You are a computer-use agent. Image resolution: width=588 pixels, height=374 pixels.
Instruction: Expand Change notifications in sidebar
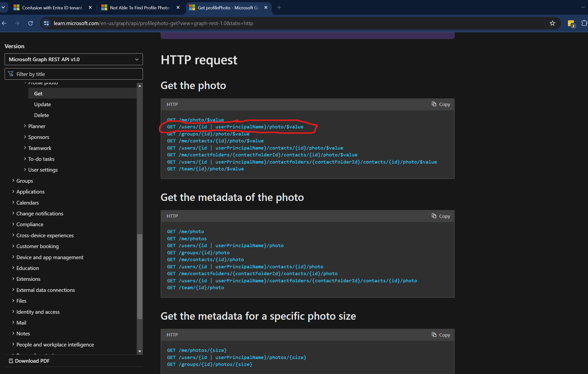click(40, 214)
